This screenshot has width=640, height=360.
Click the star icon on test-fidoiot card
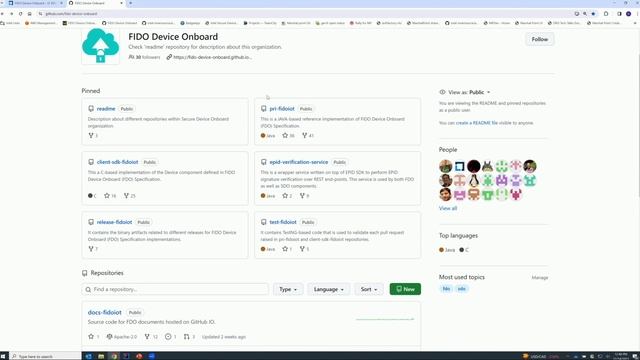point(285,249)
